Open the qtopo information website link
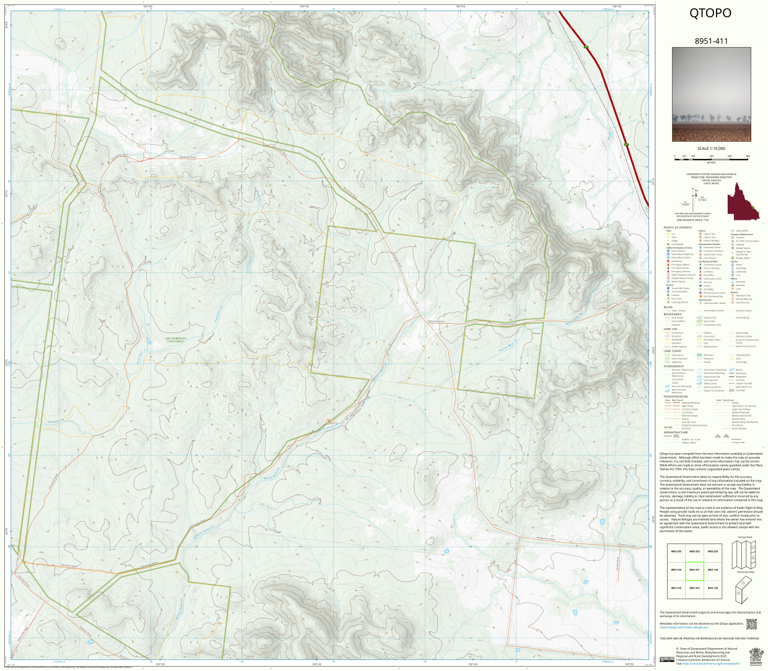This screenshot has height=671, width=768. 684,627
